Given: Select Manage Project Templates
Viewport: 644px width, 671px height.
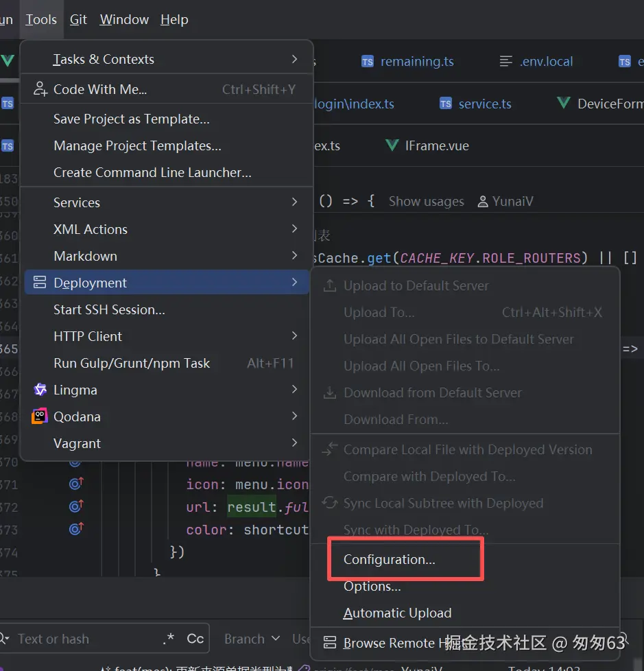Looking at the screenshot, I should click(x=167, y=146).
